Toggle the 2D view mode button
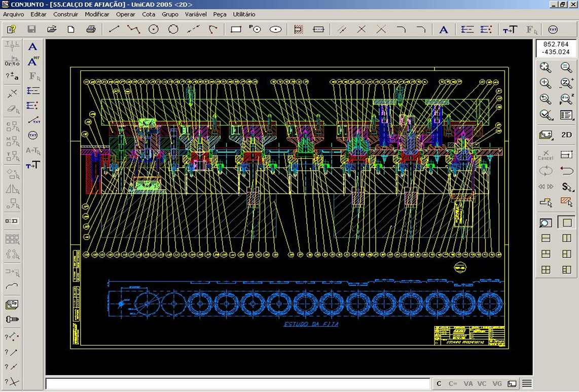 tap(566, 135)
